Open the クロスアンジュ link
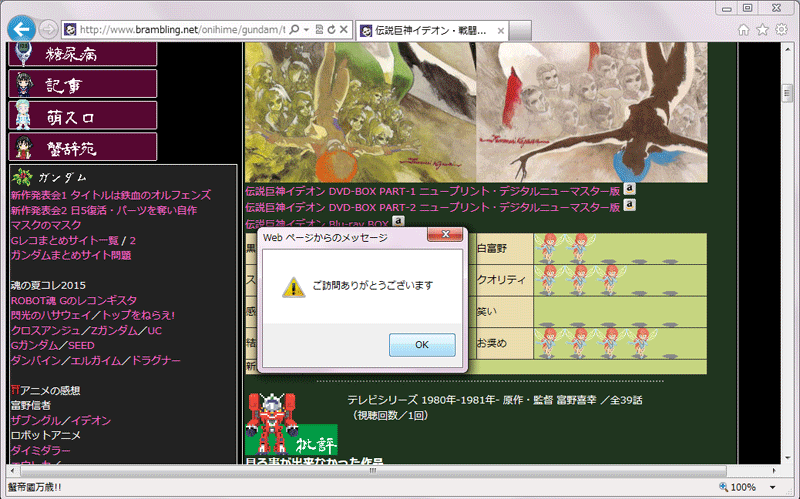This screenshot has height=499, width=800. [x=45, y=331]
